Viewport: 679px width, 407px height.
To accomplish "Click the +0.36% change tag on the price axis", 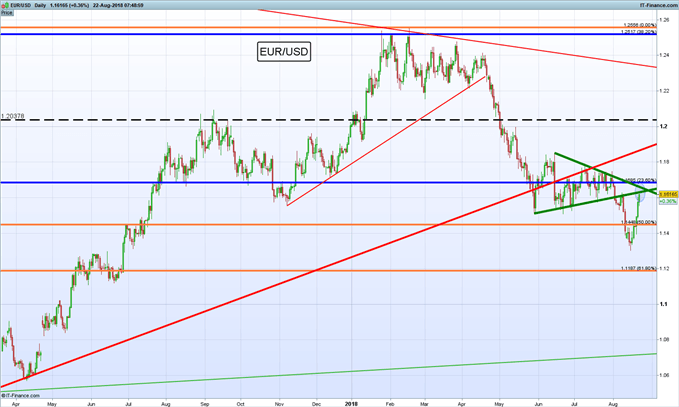I will 668,201.
